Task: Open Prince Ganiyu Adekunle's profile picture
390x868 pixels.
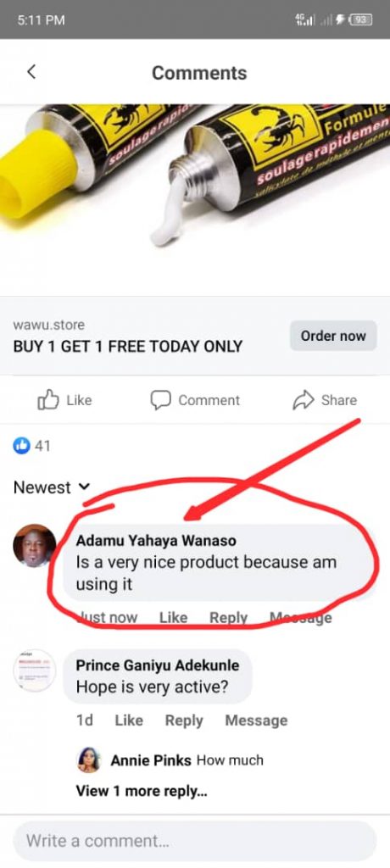Action: click(35, 670)
